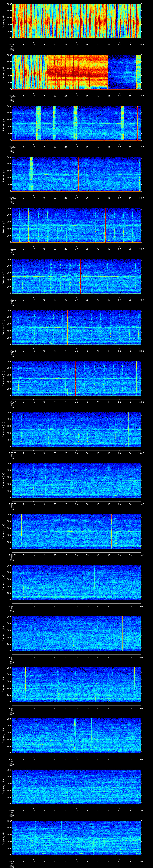Click the 17:13:00 timestamp label
The height and width of the screenshot is (868, 153).
(x=12, y=657)
